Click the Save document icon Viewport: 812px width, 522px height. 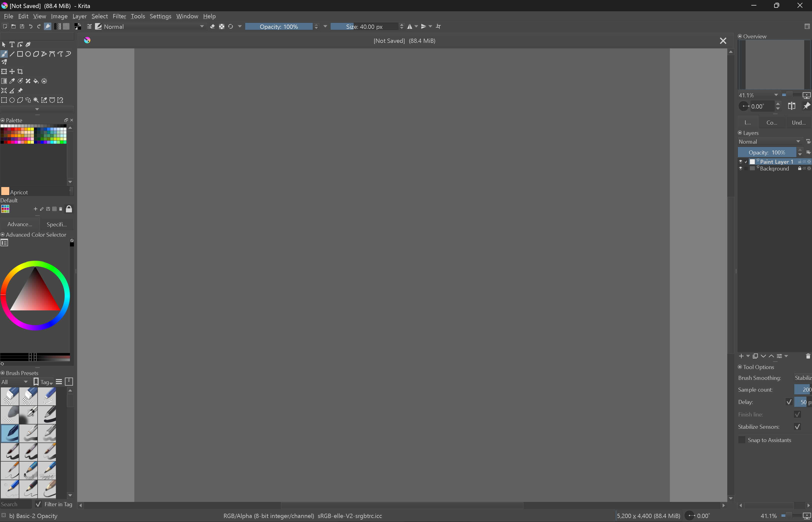(x=22, y=26)
